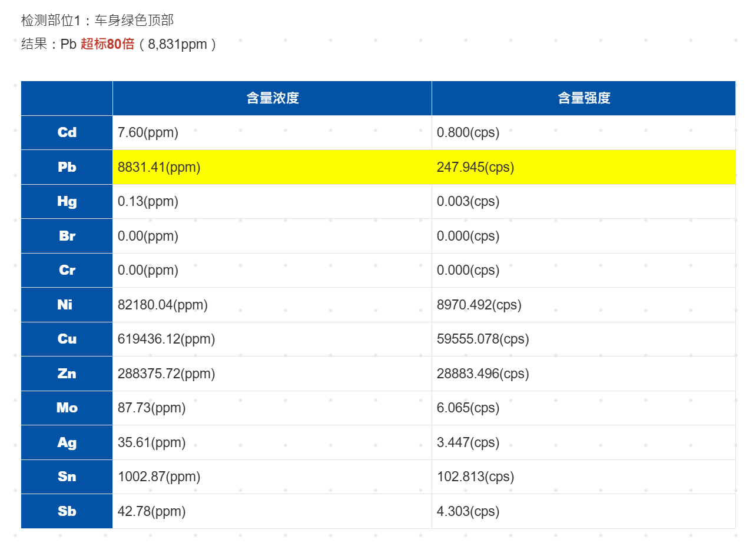
Task: Select the Cu row label
Action: coord(67,339)
